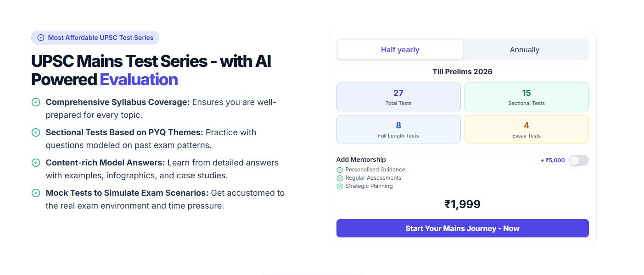The width and height of the screenshot is (644, 275).
Task: Click the ₹1,999 price text
Action: (462, 204)
